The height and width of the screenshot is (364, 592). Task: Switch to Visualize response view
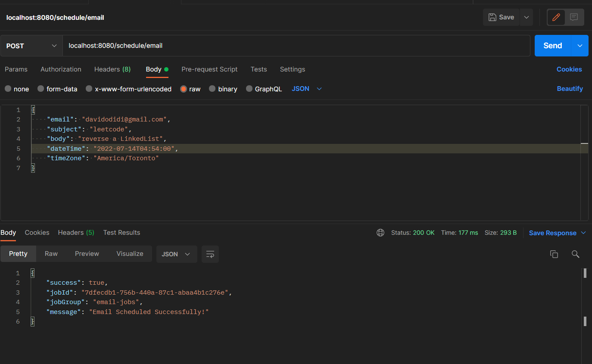(130, 254)
